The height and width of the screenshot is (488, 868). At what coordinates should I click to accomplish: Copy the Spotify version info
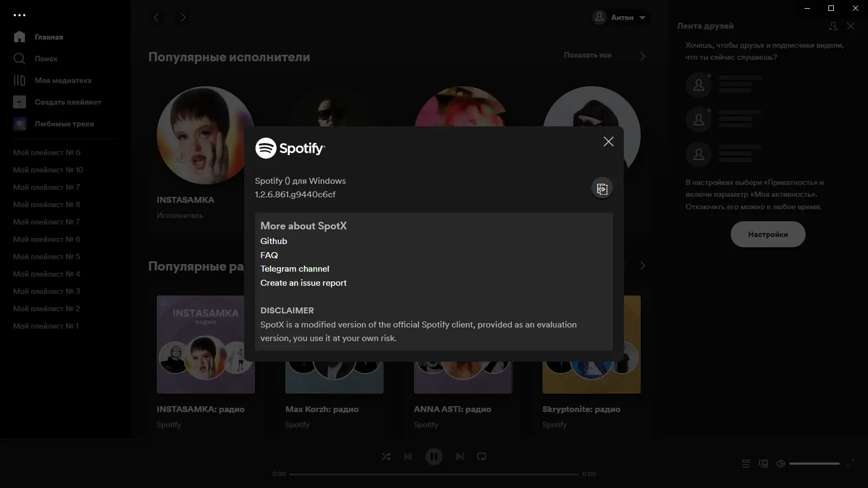coord(602,189)
